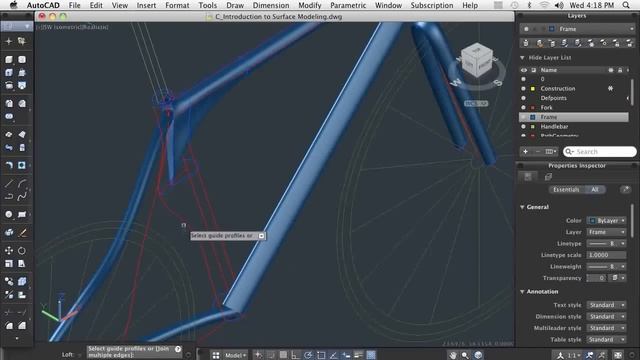Open the Dimension style Standard dropdown
The height and width of the screenshot is (360, 640).
[x=607, y=316]
